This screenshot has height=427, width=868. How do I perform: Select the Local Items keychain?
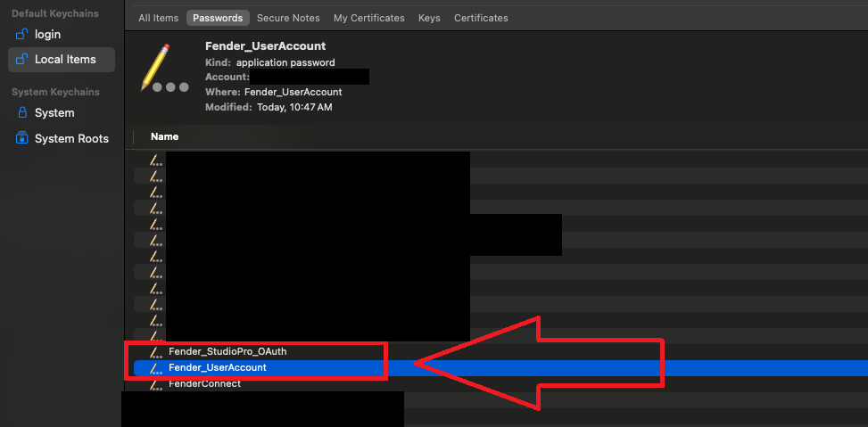pyautogui.click(x=61, y=59)
